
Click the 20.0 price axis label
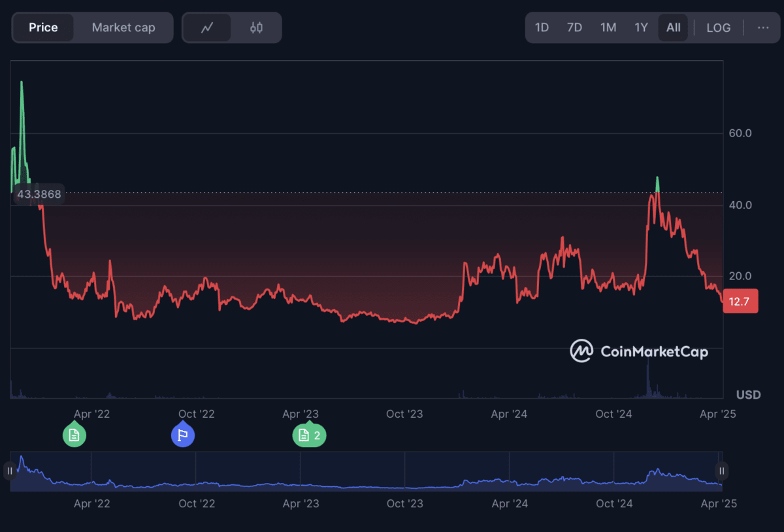[740, 276]
